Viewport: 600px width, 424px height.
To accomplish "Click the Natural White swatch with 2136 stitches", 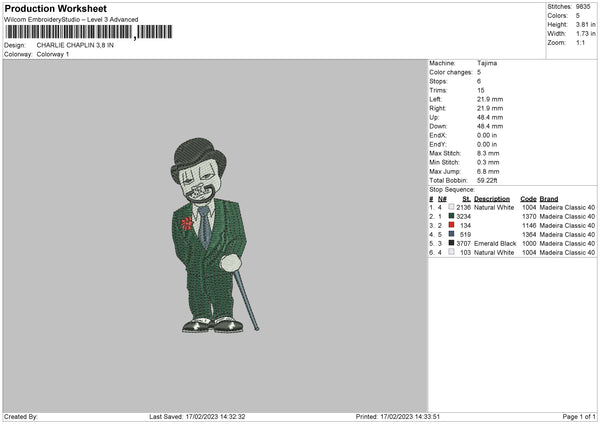I will [451, 207].
